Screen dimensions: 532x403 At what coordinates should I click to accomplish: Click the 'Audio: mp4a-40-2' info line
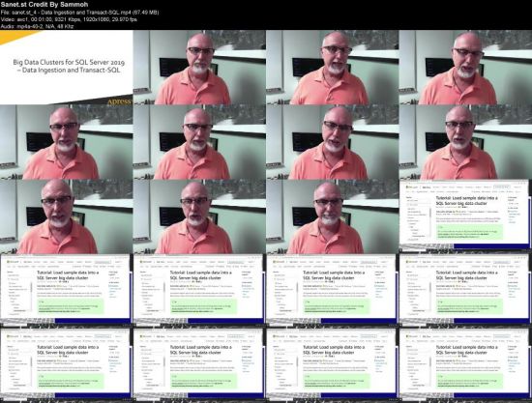pos(37,26)
